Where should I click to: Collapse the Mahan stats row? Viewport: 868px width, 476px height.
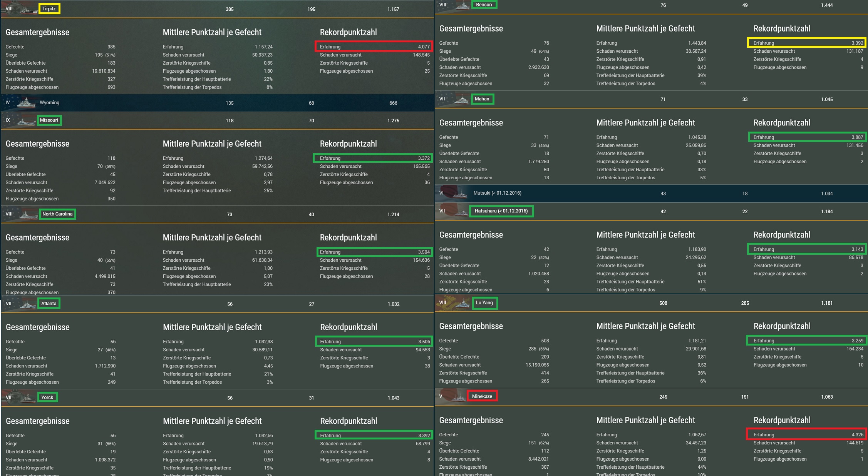[x=482, y=99]
